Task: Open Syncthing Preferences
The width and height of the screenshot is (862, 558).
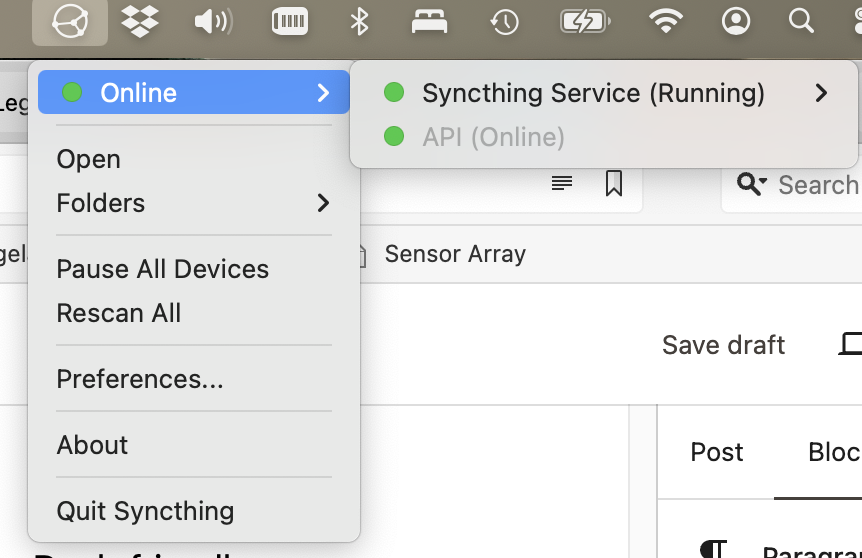Action: (140, 379)
